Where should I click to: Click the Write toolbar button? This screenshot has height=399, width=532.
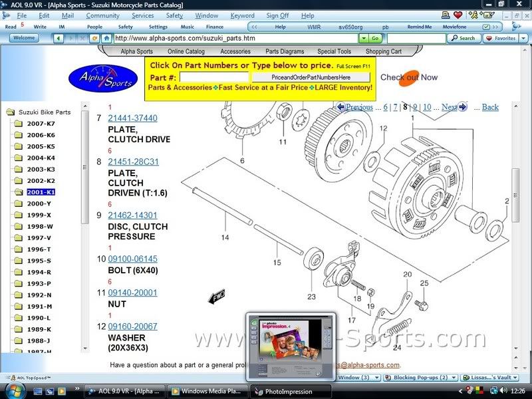point(40,27)
